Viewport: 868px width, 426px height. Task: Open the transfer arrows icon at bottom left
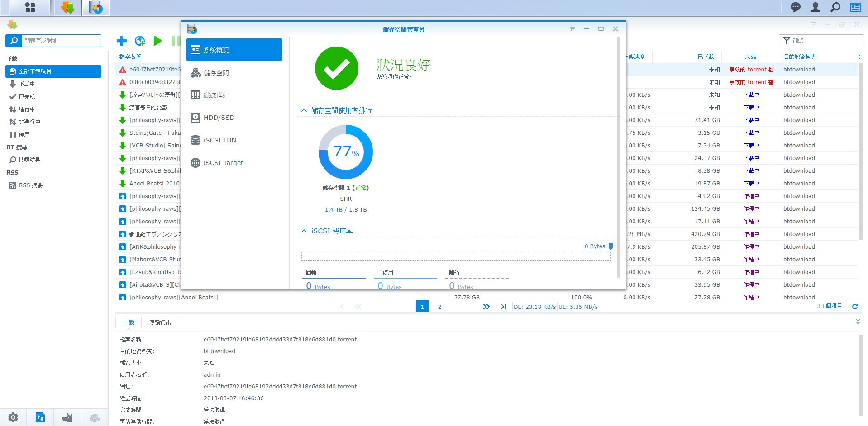point(40,417)
